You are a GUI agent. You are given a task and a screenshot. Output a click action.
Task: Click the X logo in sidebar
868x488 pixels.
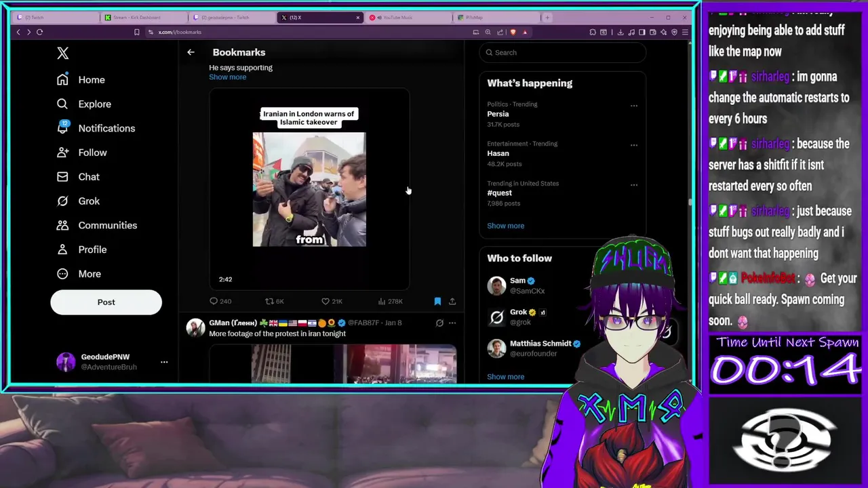pos(63,53)
